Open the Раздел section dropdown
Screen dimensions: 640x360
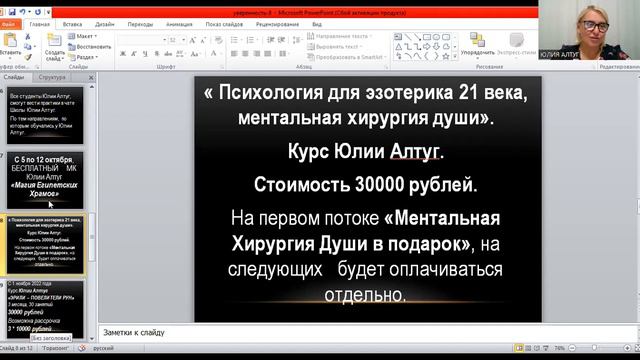83,57
